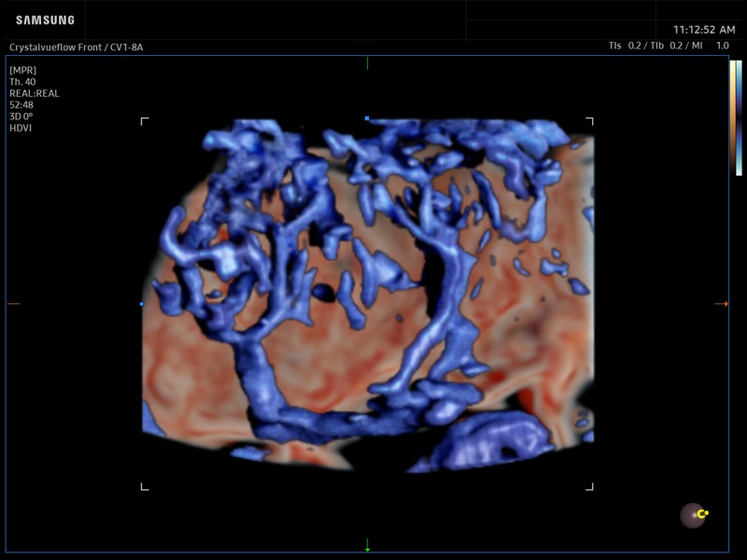Click the HDVI rendering mode label

tap(19, 126)
